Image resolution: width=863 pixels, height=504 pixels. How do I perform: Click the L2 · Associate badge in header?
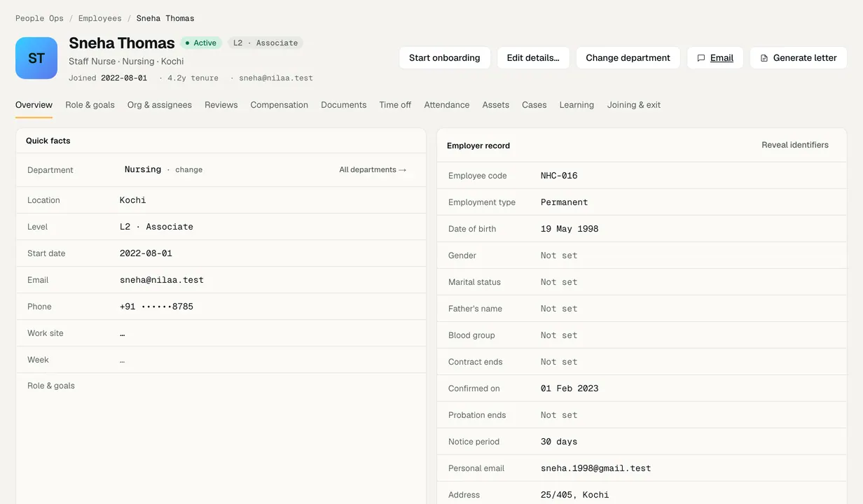pos(265,43)
